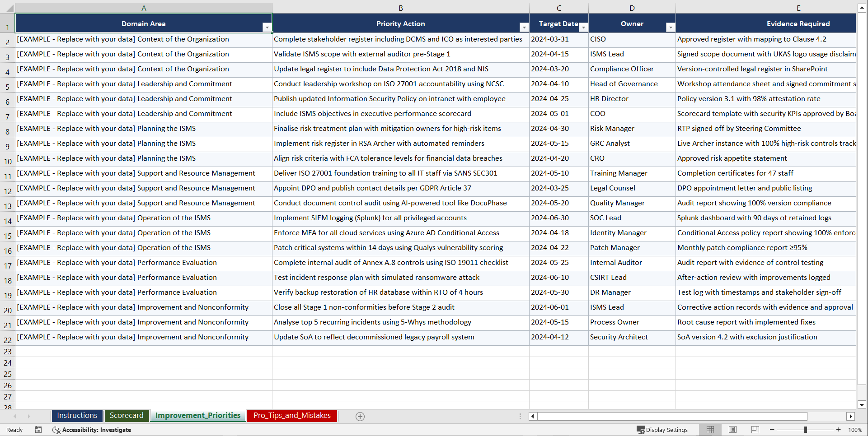
Task: Open the Priority Action filter dropdown
Action: point(524,27)
